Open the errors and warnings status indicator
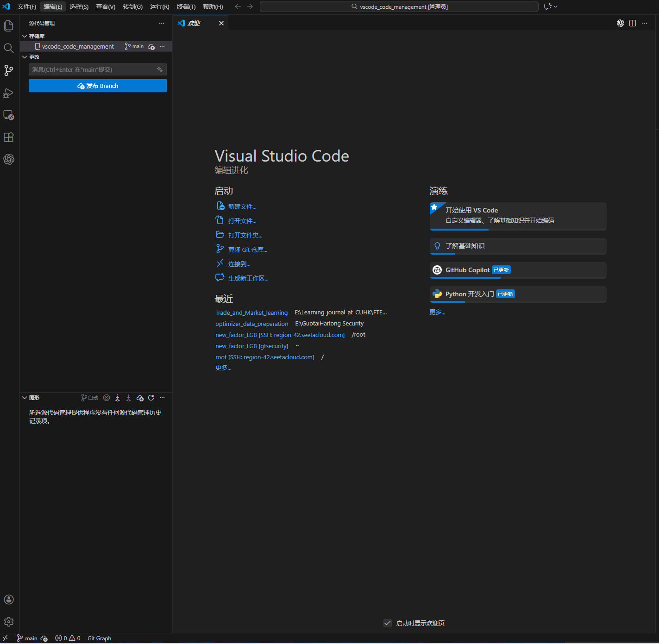The image size is (659, 644). click(x=68, y=638)
